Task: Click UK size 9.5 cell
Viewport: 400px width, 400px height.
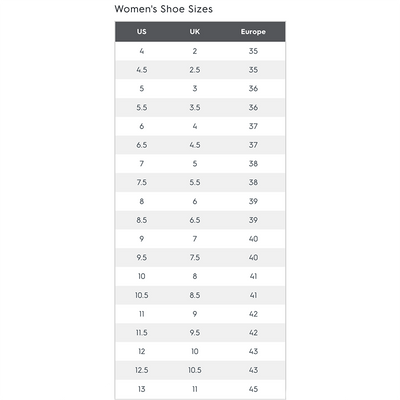Action: (195, 332)
